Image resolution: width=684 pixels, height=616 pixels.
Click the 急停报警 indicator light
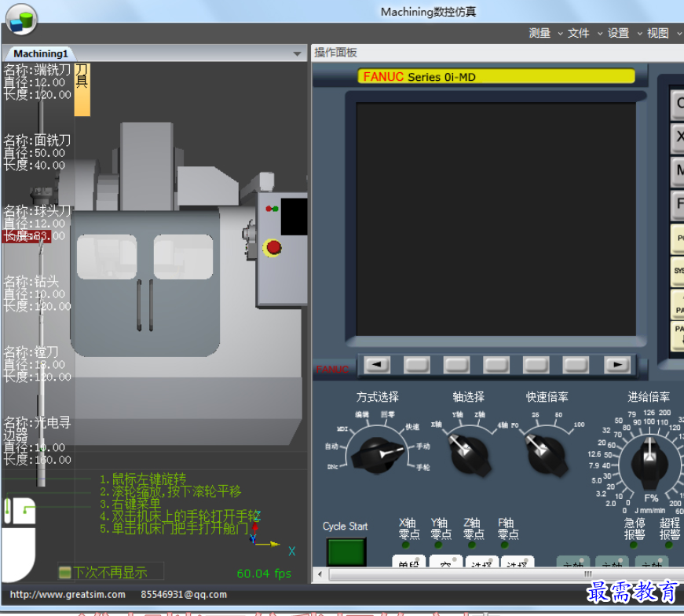[x=634, y=545]
